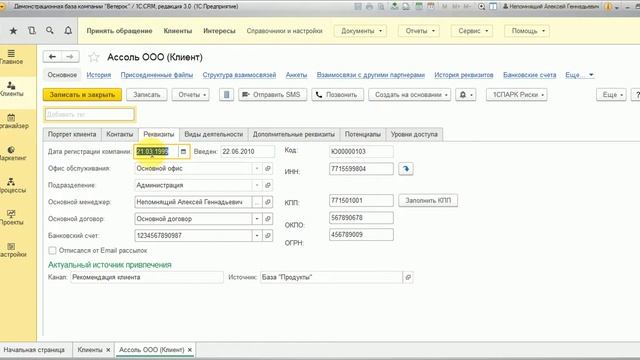Click Позвонить button
This screenshot has width=640, height=360.
(338, 95)
